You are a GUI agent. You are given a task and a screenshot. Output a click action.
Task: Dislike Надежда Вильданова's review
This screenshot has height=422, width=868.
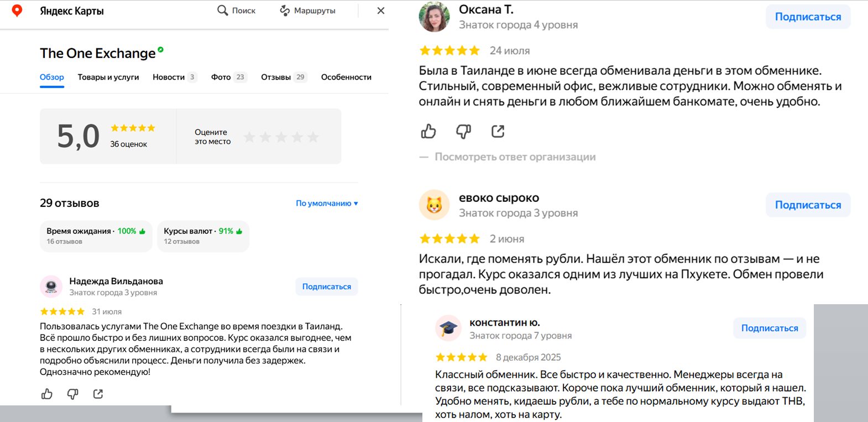(x=72, y=394)
